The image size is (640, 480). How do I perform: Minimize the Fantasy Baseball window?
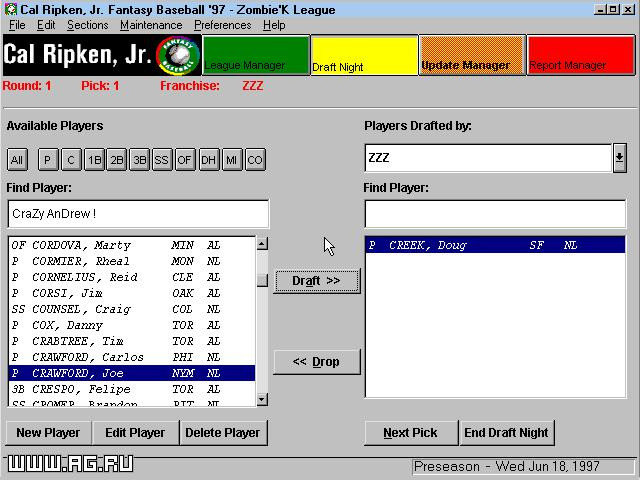(x=600, y=9)
